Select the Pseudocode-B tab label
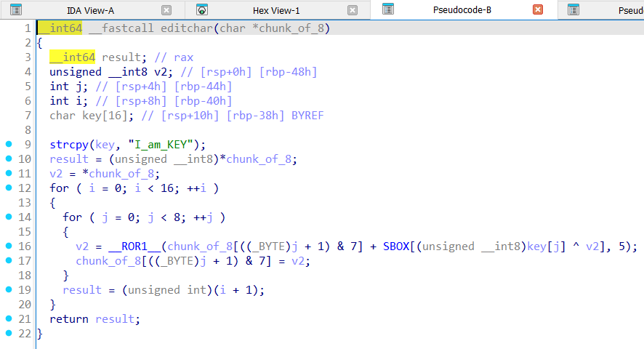This screenshot has width=644, height=349. [x=461, y=10]
